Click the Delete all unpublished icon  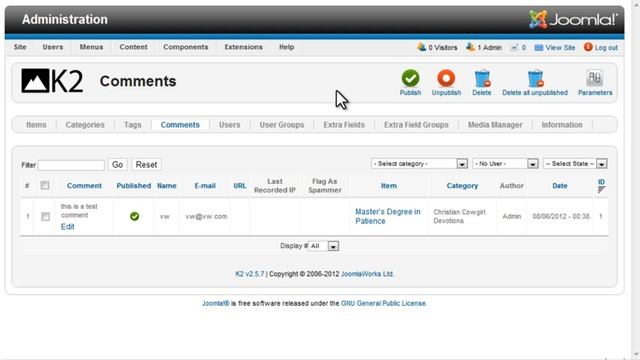point(535,78)
